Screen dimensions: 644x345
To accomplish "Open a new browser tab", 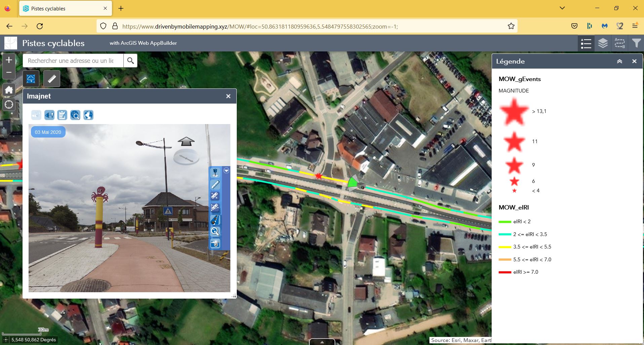I will pos(121,8).
